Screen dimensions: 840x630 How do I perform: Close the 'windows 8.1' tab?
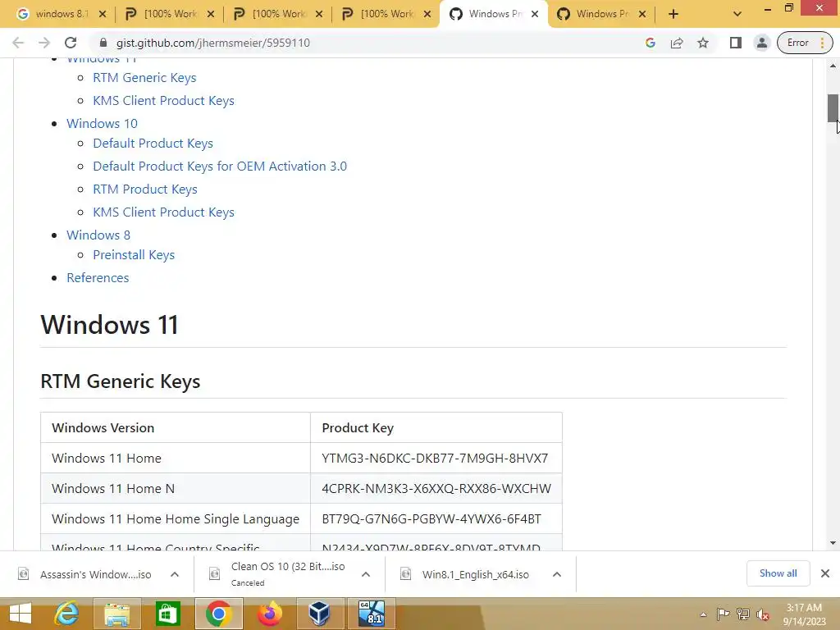(x=103, y=15)
